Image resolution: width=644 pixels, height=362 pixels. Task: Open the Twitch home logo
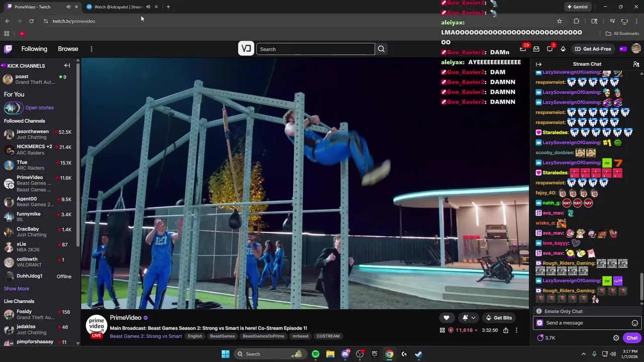pyautogui.click(x=8, y=49)
